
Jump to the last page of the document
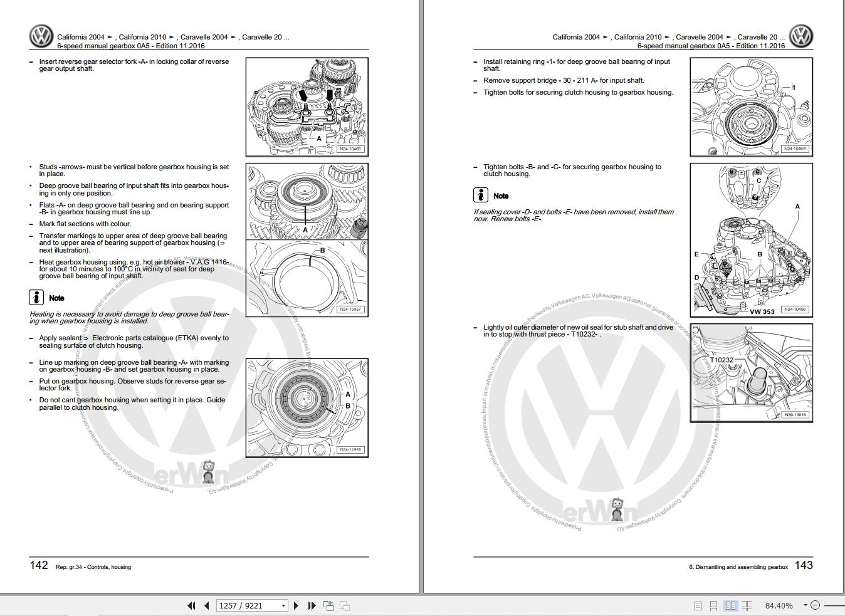coord(312,605)
